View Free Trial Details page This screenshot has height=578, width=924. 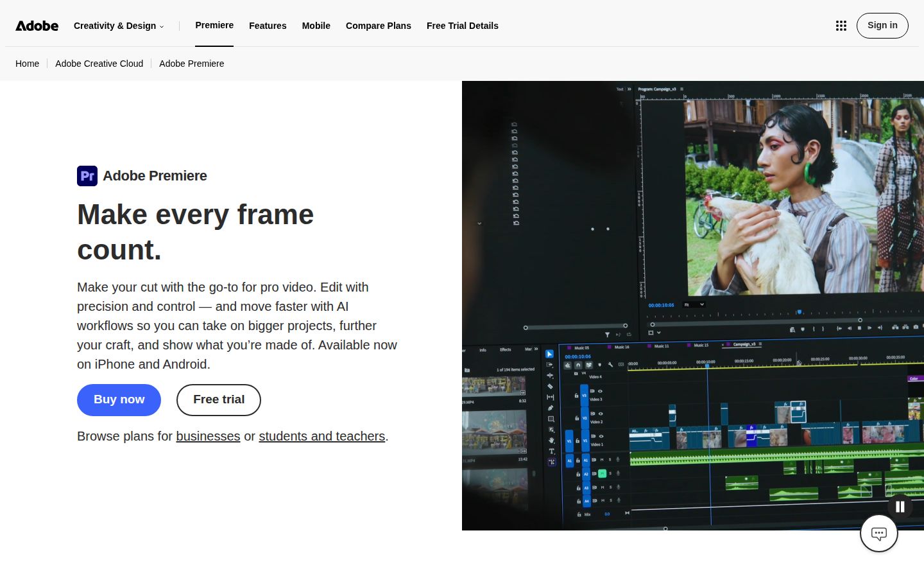[x=463, y=26]
